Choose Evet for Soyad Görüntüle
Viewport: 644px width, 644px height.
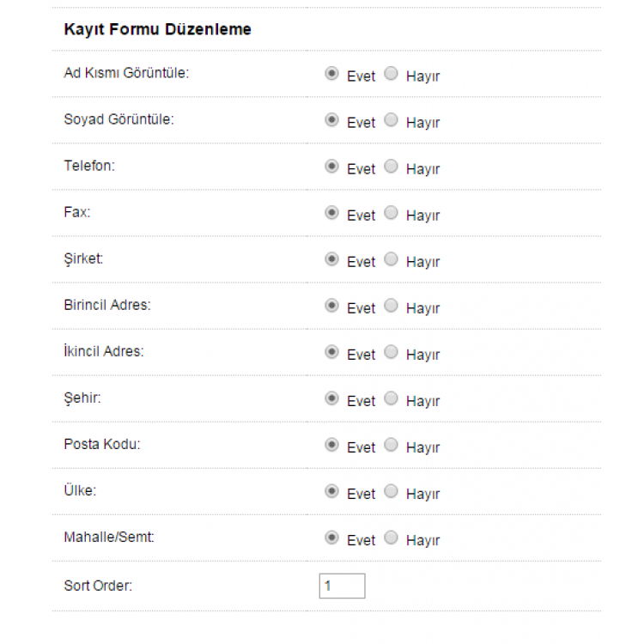(331, 120)
